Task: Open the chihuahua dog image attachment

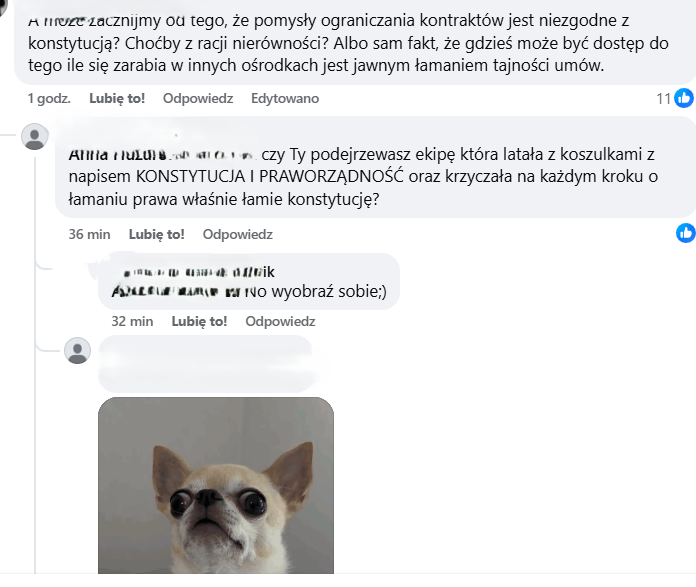Action: click(216, 485)
